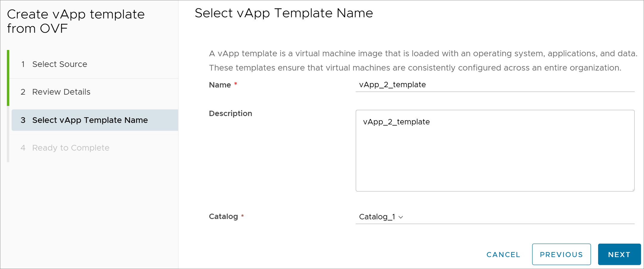Image resolution: width=644 pixels, height=269 pixels.
Task: Click the step number 1 in the wizard
Action: point(23,64)
